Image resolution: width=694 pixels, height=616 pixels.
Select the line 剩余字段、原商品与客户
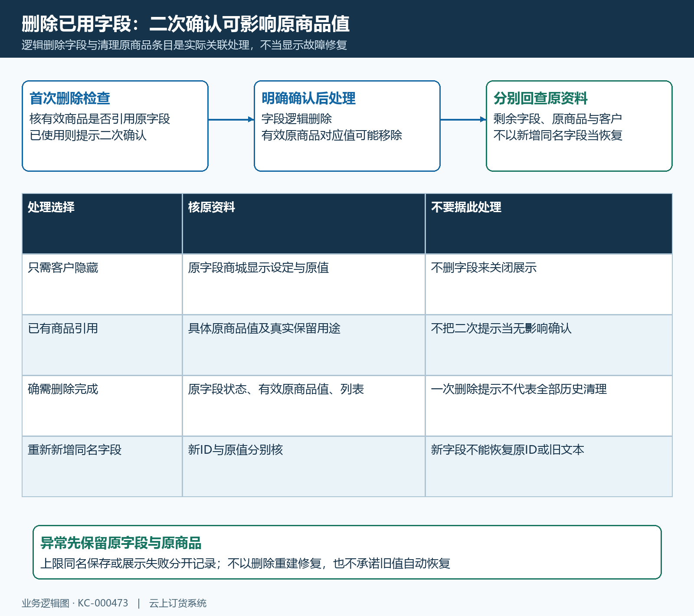[x=558, y=119]
